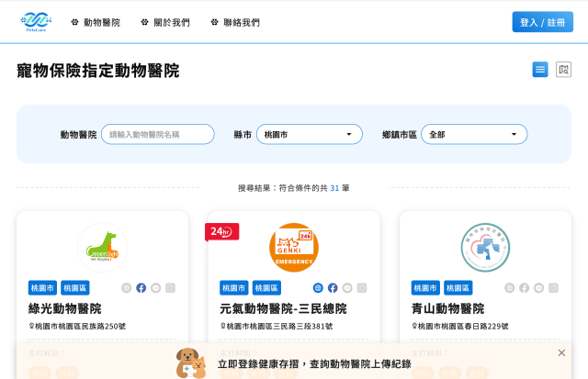Open Instagram of 青山動物醫院

(553, 287)
